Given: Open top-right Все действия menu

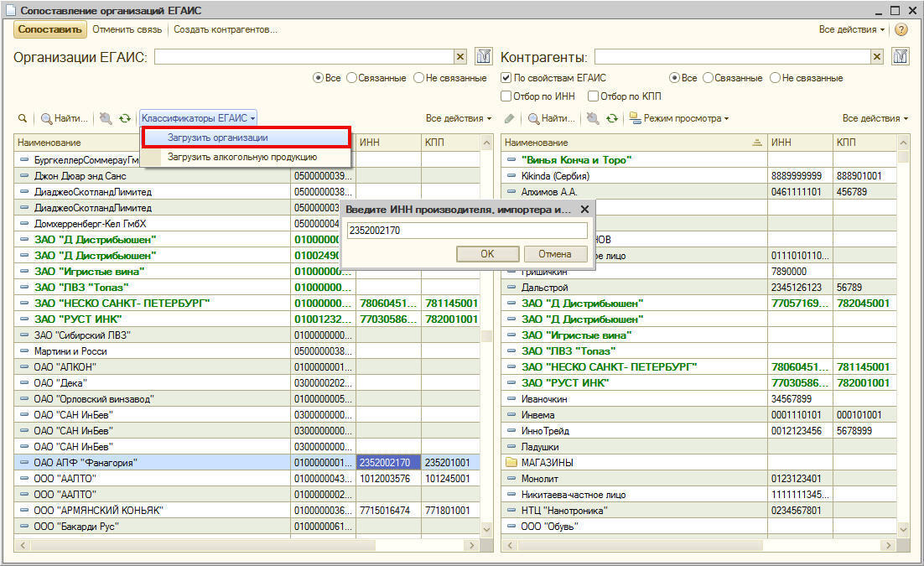Looking at the screenshot, I should pos(852,29).
